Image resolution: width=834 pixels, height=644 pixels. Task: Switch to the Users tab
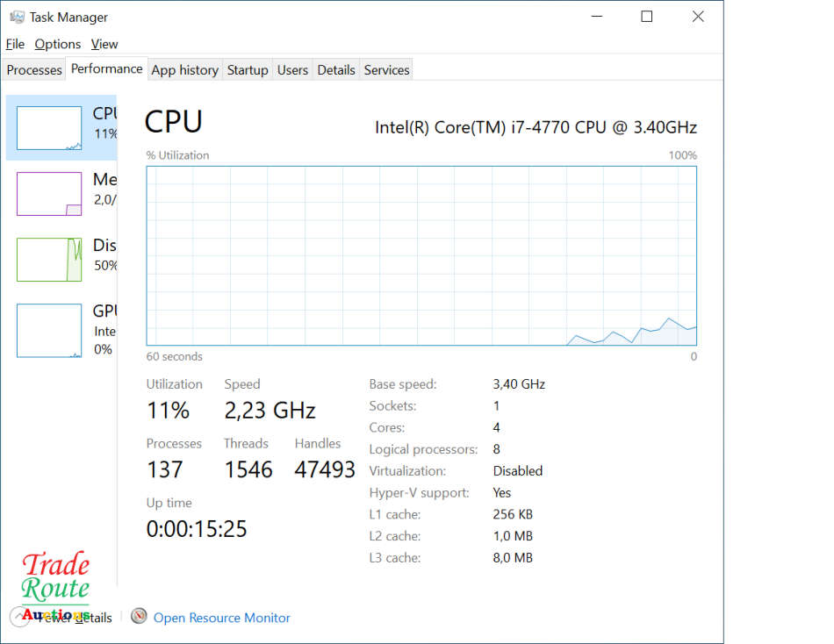pyautogui.click(x=292, y=70)
